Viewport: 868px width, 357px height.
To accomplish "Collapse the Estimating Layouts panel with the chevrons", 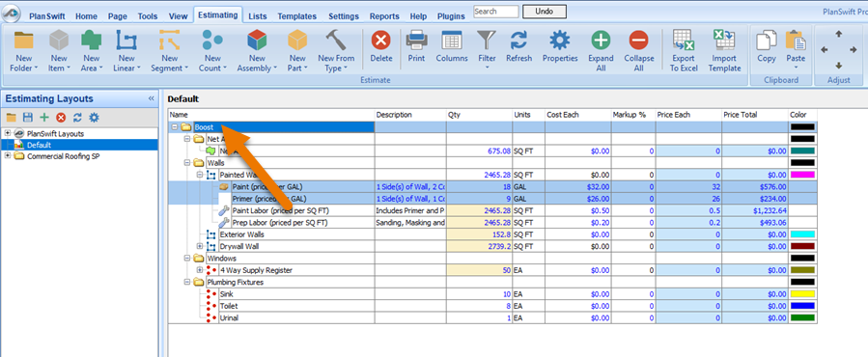I will 152,98.
